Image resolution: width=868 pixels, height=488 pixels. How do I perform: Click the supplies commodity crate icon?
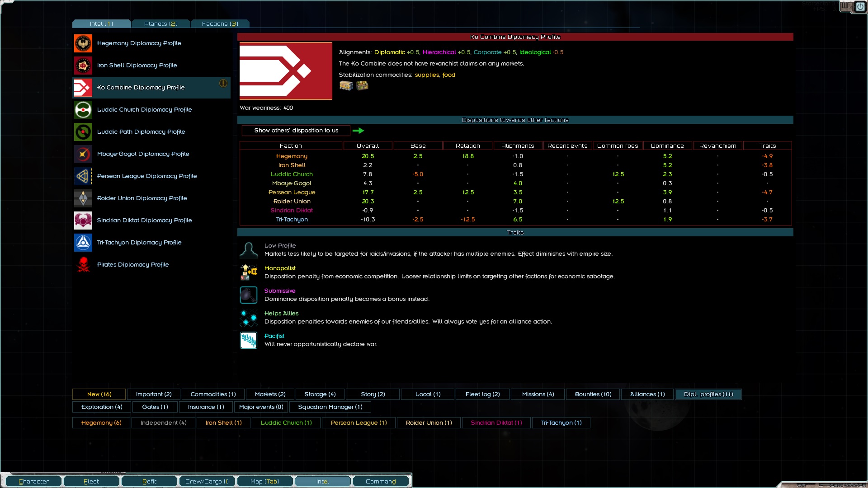pos(346,85)
